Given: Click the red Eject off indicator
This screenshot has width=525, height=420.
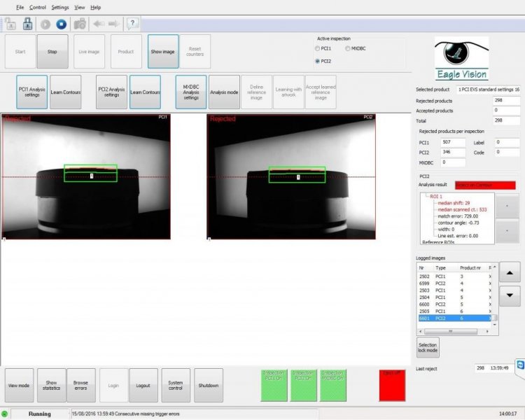Looking at the screenshot, I should pyautogui.click(x=392, y=386).
